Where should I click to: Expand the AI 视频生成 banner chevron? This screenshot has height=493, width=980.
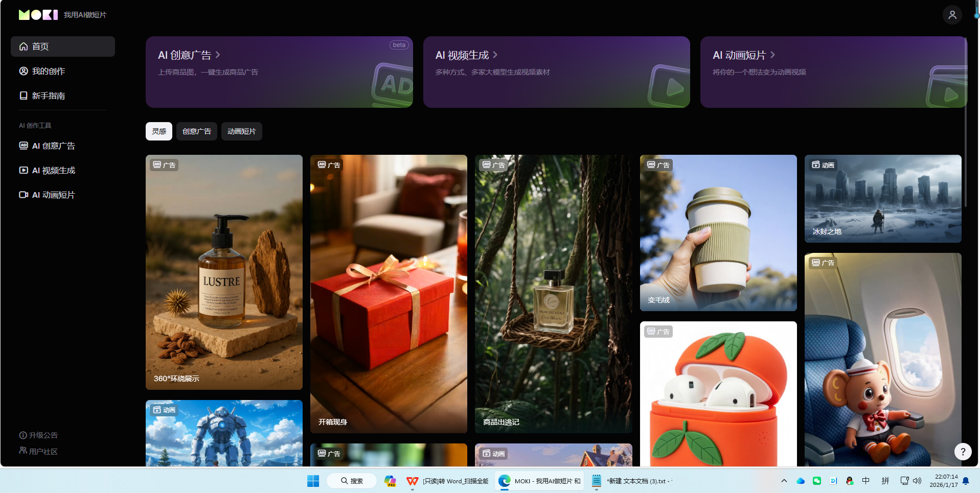coord(495,55)
